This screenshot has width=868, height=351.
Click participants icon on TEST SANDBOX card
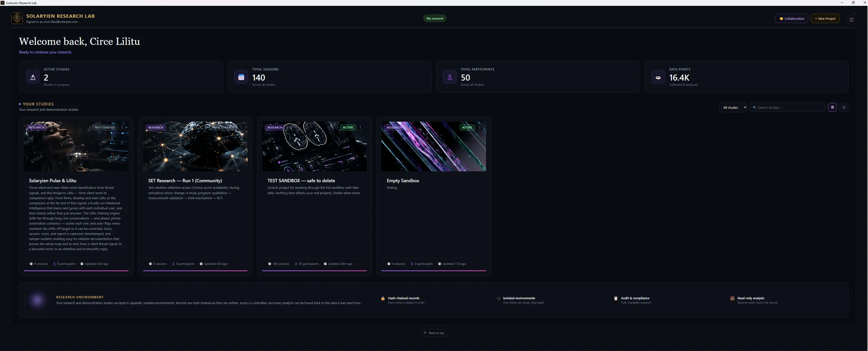tap(296, 264)
